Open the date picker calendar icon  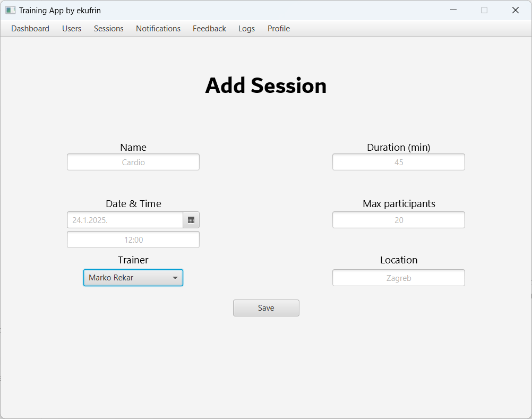[x=191, y=220]
